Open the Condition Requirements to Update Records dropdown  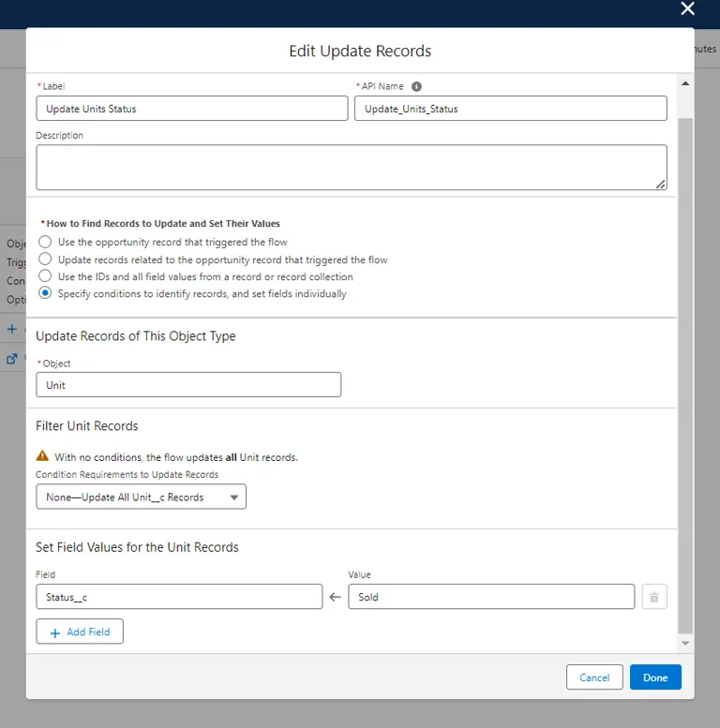point(141,497)
